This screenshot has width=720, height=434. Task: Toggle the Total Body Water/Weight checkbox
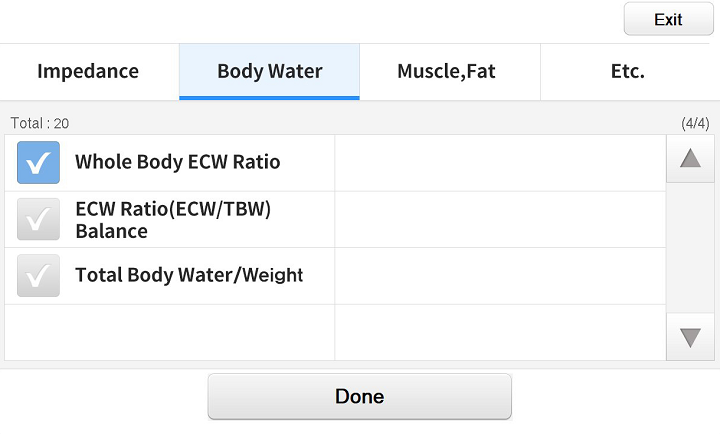tap(38, 276)
